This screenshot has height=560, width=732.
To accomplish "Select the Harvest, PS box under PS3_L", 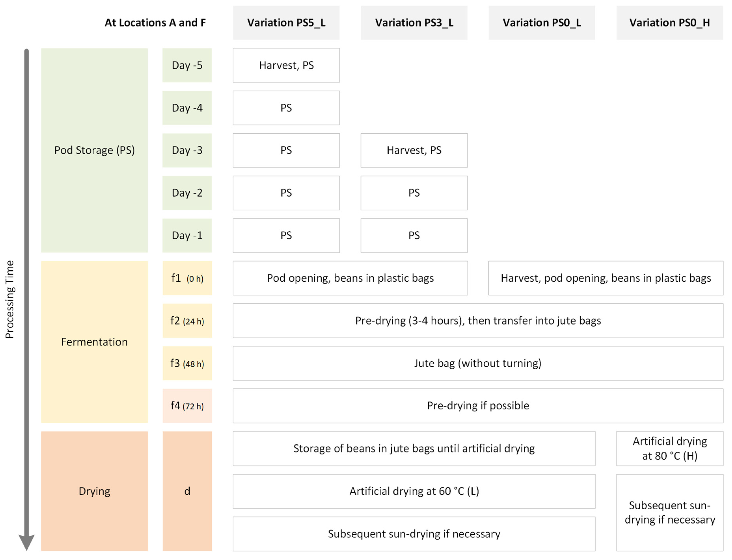I will pyautogui.click(x=414, y=150).
